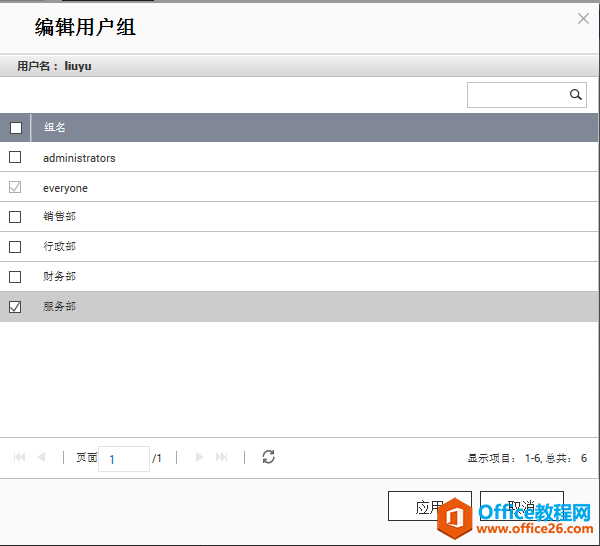The image size is (600, 546).
Task: Check the 行政部 group checkbox
Action: [15, 247]
